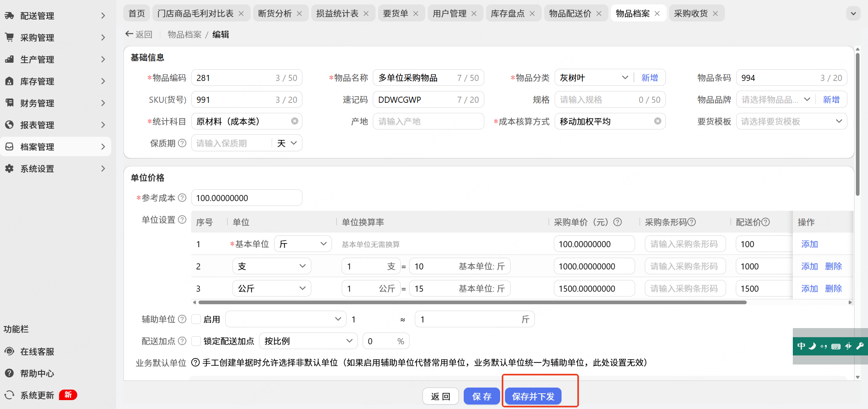868x409 pixels.
Task: Open the 配送管理 truck icon
Action: coord(9,16)
